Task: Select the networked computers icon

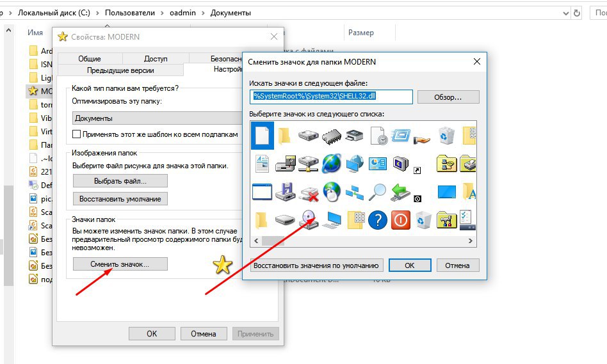Action: [x=355, y=193]
